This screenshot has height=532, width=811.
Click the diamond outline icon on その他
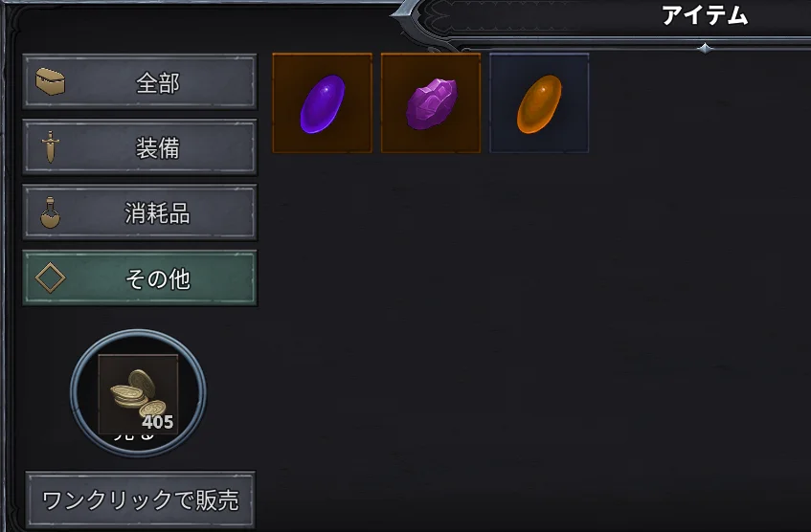(50, 277)
